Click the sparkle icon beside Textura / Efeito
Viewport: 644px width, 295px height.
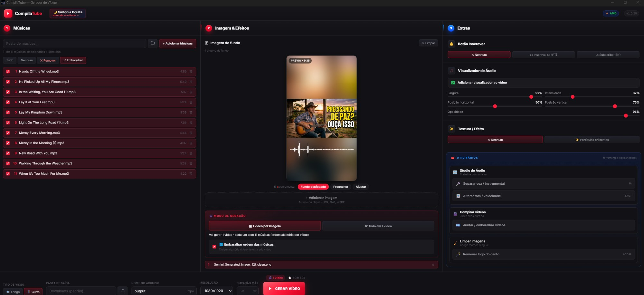coord(451,129)
